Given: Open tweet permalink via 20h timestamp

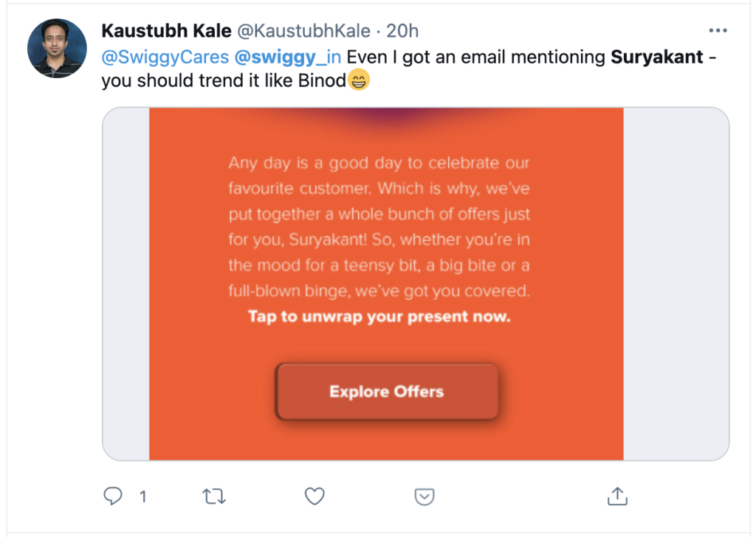Looking at the screenshot, I should (x=402, y=32).
